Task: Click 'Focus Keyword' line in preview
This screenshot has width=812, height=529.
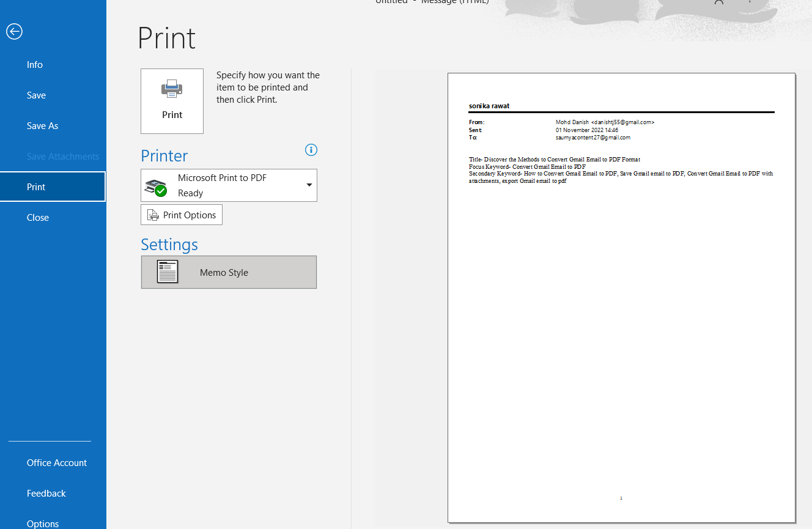Action: [x=527, y=167]
